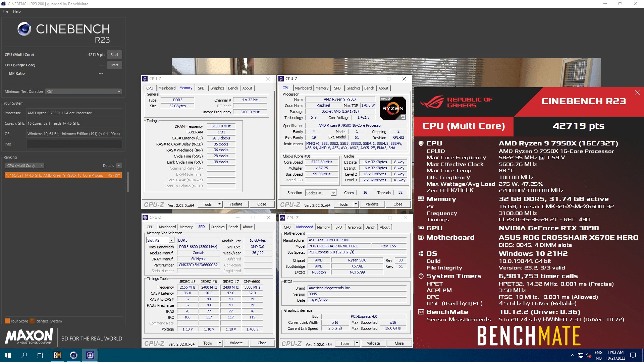
Task: Click Close button in SPD CPU-Z window
Action: tap(262, 343)
